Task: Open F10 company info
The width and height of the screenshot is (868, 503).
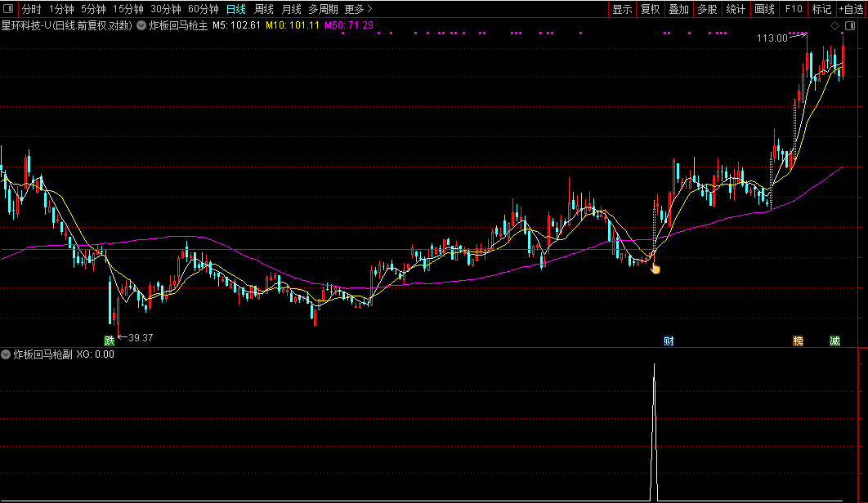Action: click(794, 10)
